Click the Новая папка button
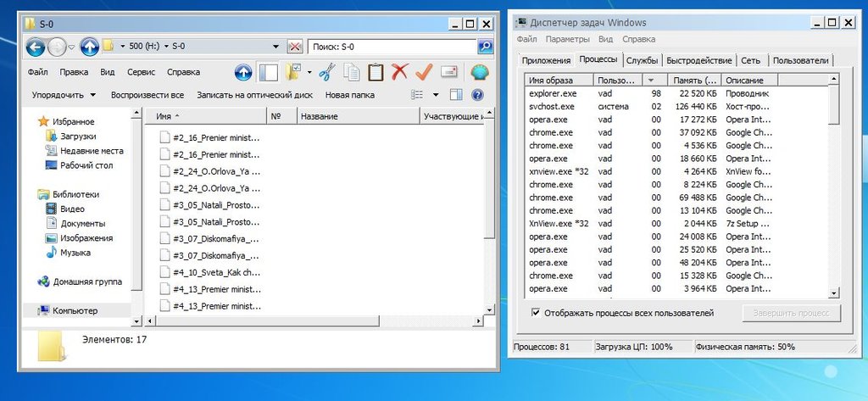 (350, 95)
